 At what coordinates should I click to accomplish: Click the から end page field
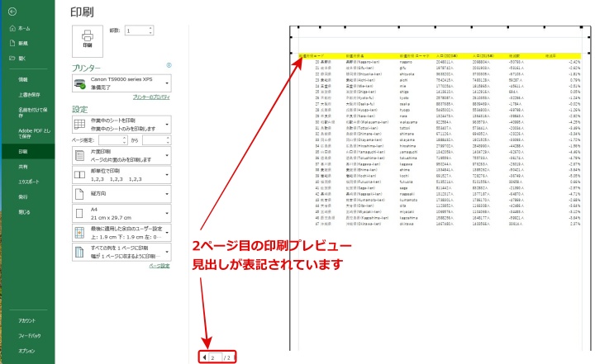point(154,140)
